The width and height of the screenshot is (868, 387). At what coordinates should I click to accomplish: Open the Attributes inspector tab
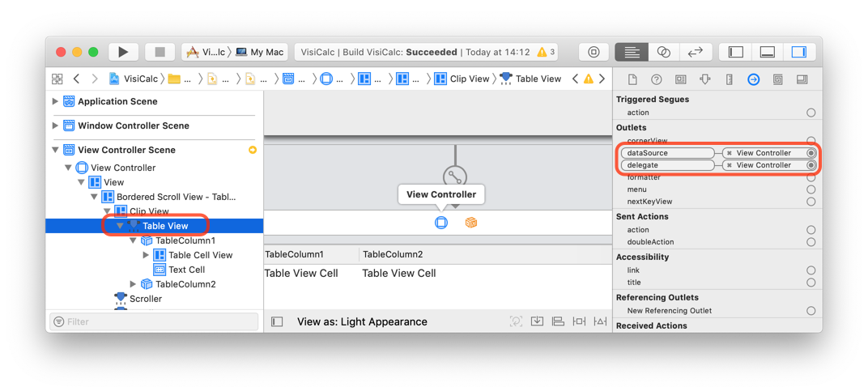click(704, 79)
